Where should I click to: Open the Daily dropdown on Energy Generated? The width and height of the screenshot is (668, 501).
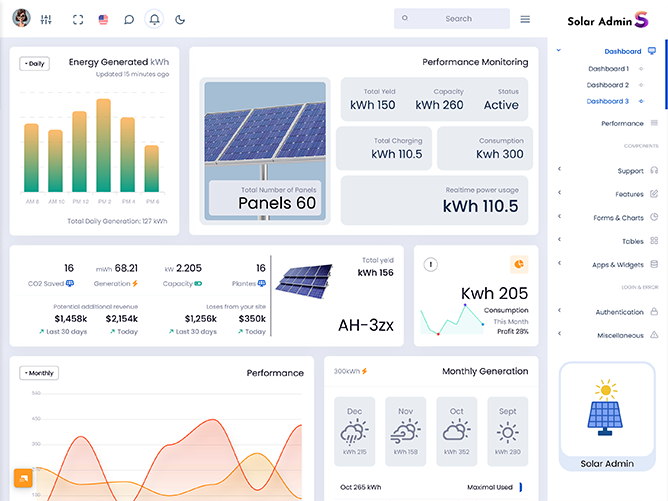34,63
